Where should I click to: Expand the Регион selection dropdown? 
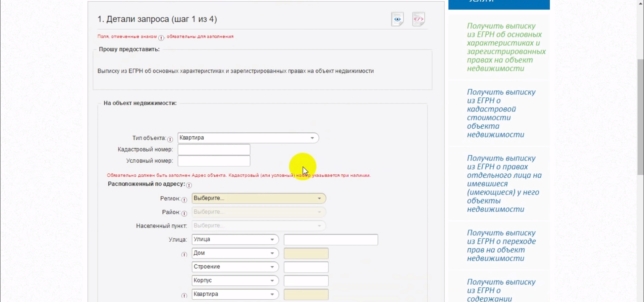pyautogui.click(x=259, y=199)
